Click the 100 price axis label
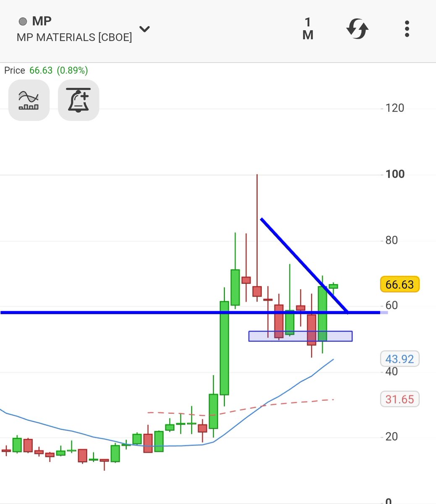The image size is (436, 504). [x=395, y=174]
